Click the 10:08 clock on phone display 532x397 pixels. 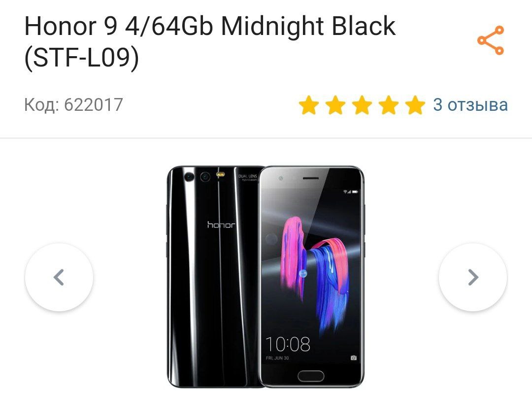point(288,344)
